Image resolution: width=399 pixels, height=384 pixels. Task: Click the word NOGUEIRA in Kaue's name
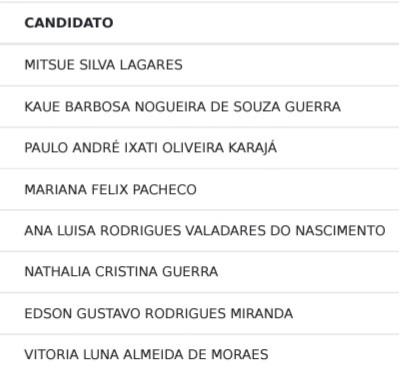[170, 107]
